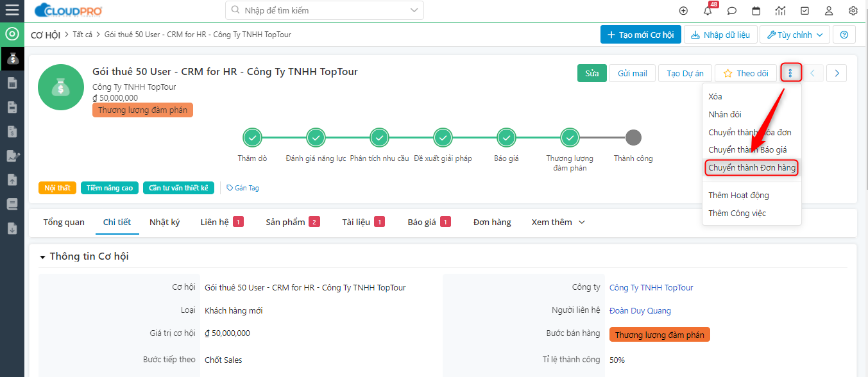Open the three-dot more actions menu

[791, 73]
